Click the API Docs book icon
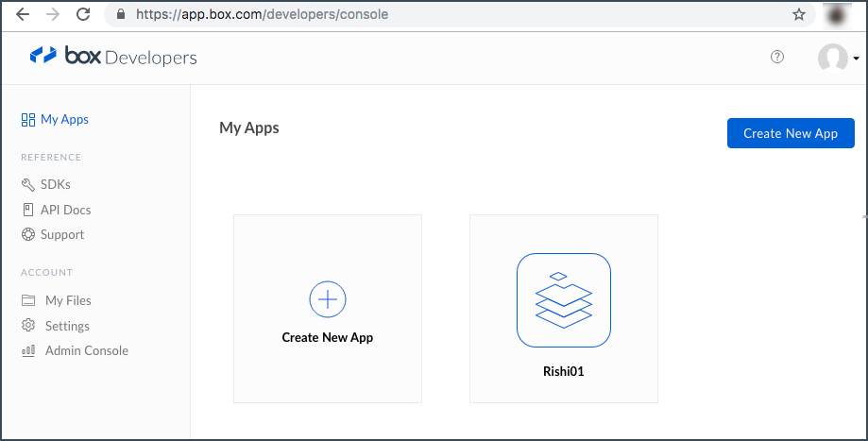868x441 pixels. coord(27,210)
